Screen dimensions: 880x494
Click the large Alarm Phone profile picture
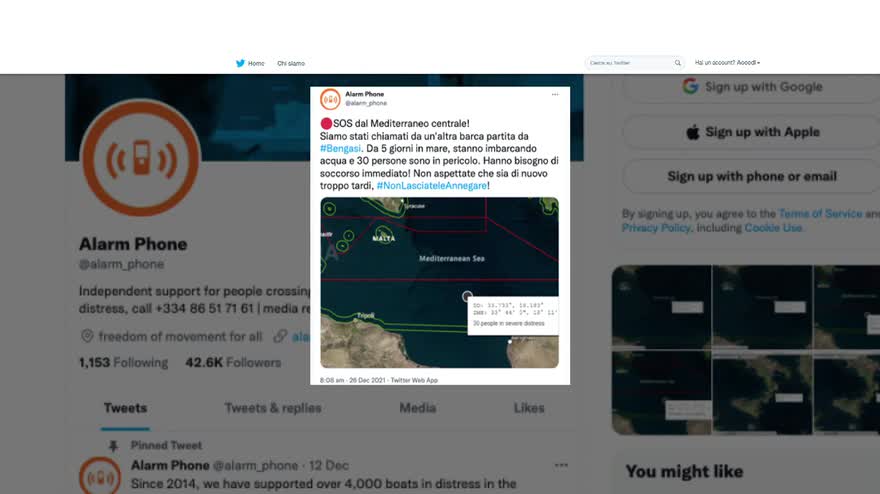[x=140, y=158]
